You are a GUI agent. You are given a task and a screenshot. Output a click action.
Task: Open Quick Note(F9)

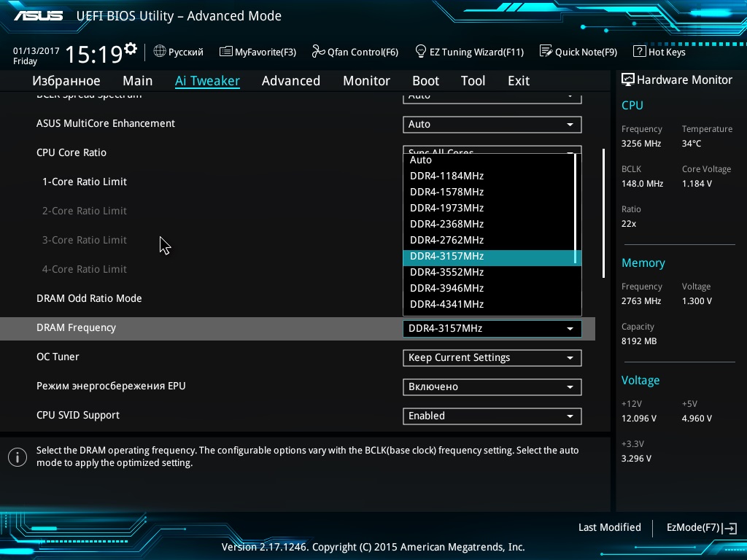(x=578, y=52)
